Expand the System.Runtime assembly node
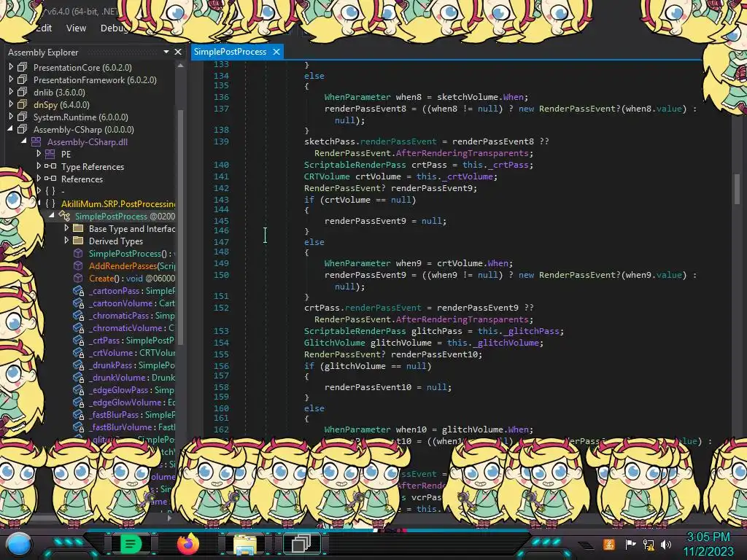 [x=11, y=117]
